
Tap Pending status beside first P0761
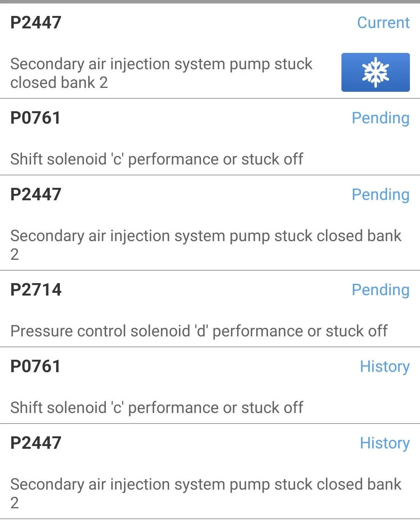tap(380, 118)
